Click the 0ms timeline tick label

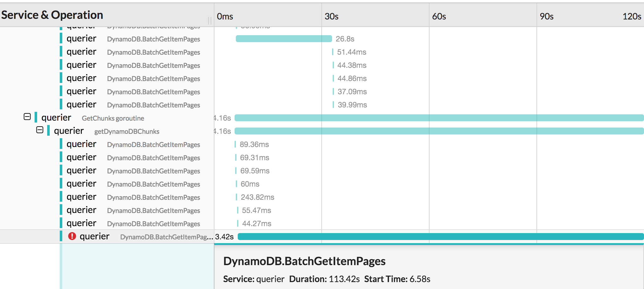(225, 16)
